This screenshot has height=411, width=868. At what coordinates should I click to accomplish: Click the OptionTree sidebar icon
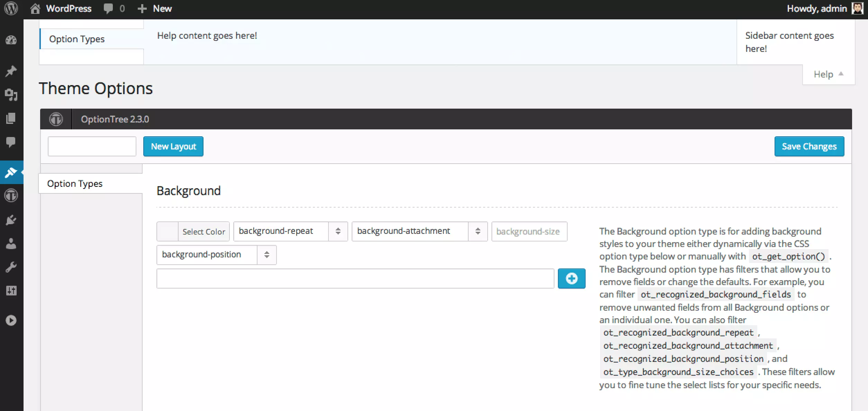[11, 196]
